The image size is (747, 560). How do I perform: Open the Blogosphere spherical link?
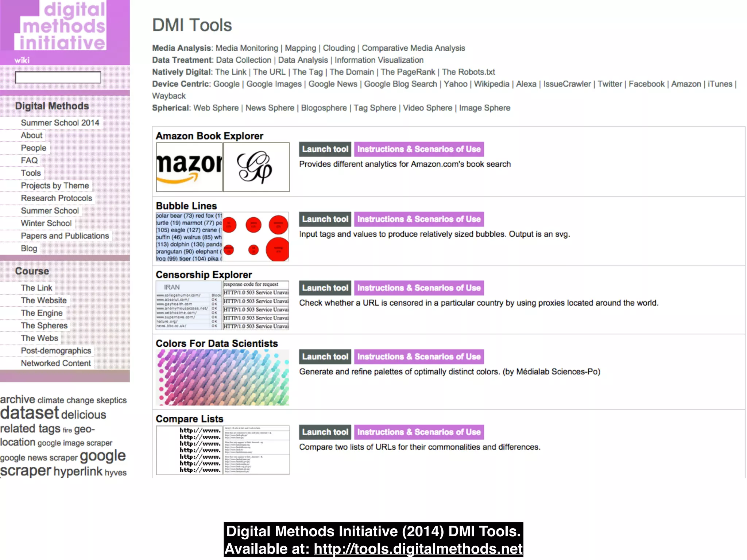pos(324,108)
